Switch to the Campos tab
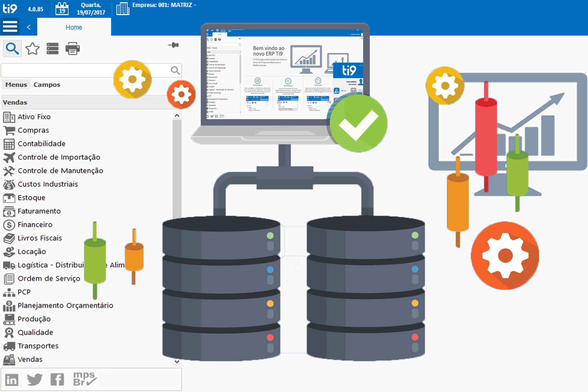Screen dimensions: 588x392 [47, 85]
